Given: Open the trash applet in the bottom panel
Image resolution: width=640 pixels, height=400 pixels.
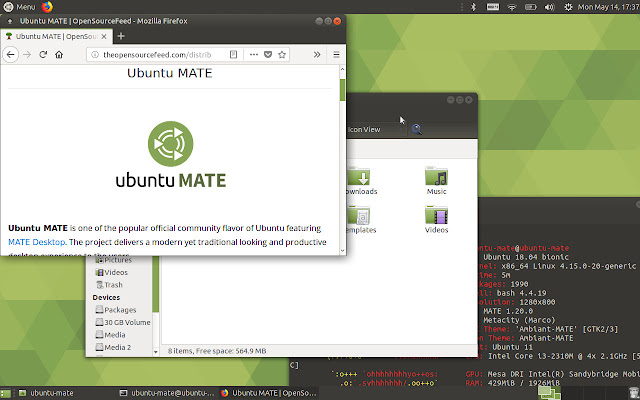Looking at the screenshot, I should (x=633, y=393).
